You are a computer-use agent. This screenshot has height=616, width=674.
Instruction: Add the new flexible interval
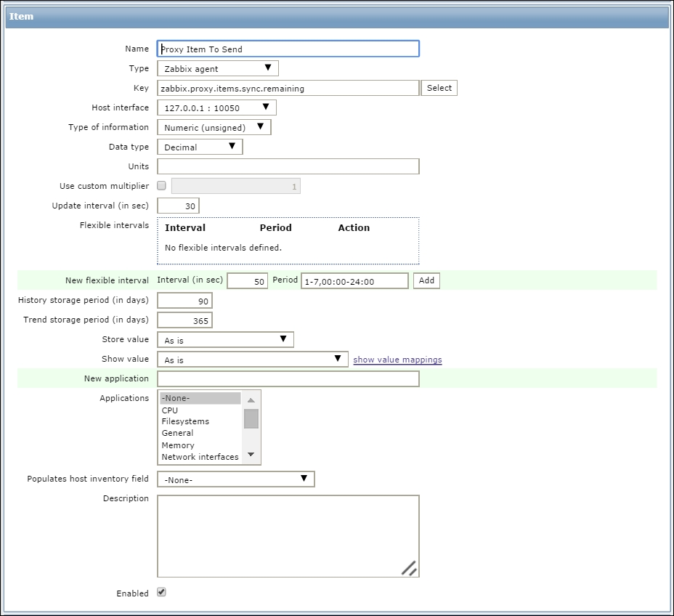tap(426, 280)
